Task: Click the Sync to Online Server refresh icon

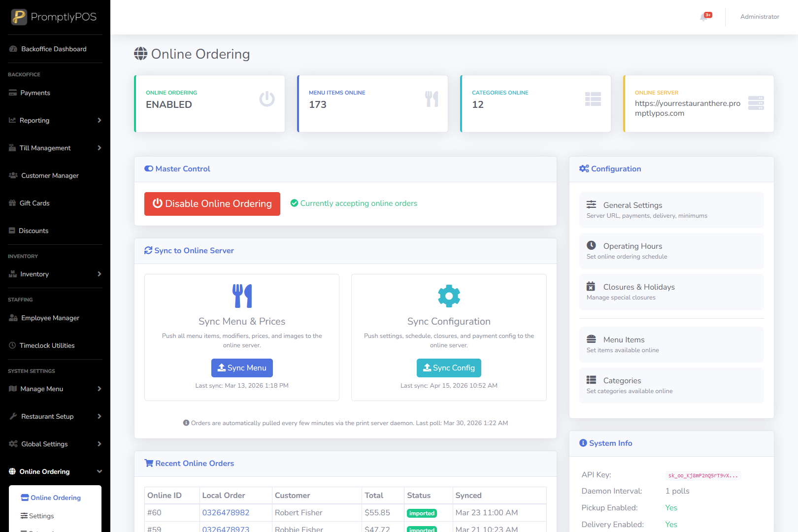Action: [x=148, y=250]
